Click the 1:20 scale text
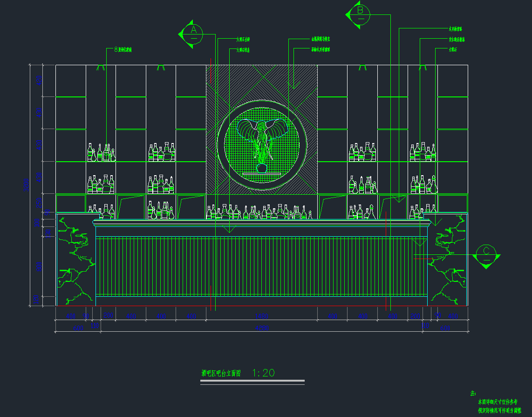The width and height of the screenshot is (532, 417). pos(264,373)
